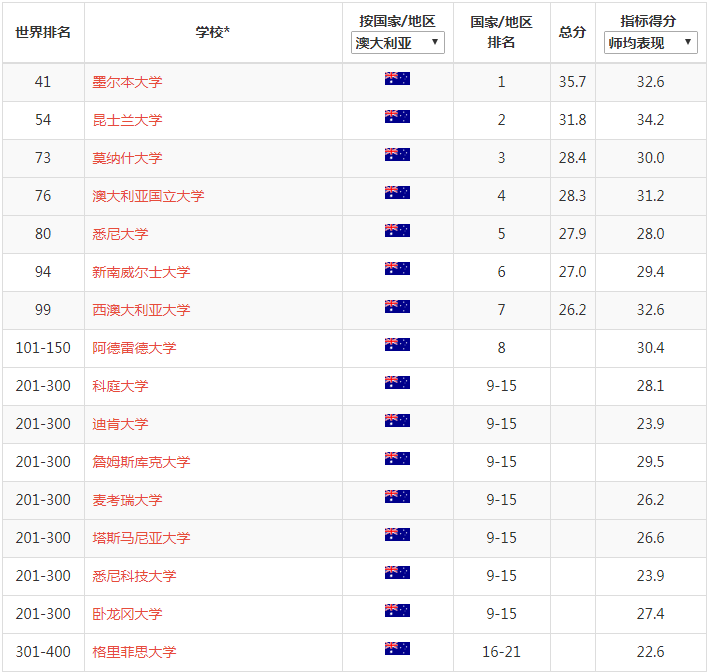
Task: Open the 卧龙冈大学 link
Action: pyautogui.click(x=127, y=614)
